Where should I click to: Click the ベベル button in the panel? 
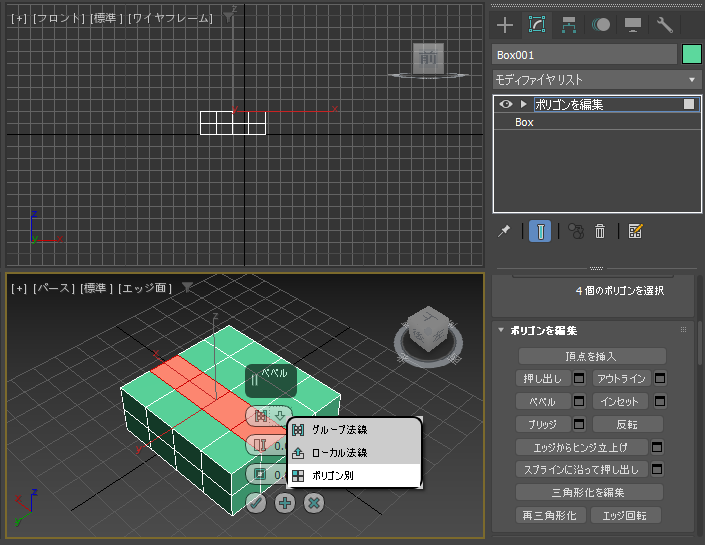(543, 401)
